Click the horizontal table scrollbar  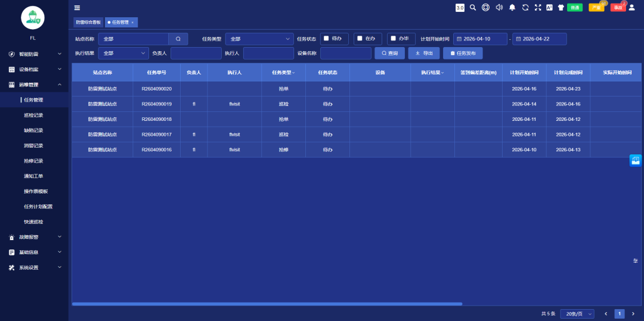[x=267, y=304]
